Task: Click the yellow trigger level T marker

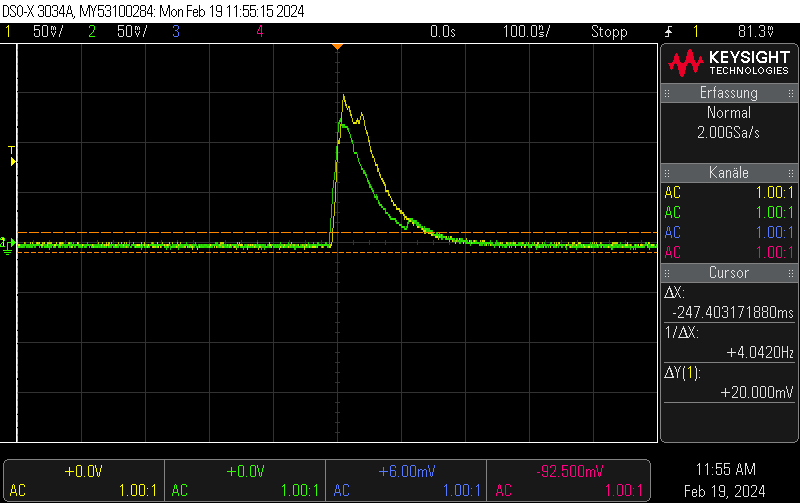Action: [12, 156]
